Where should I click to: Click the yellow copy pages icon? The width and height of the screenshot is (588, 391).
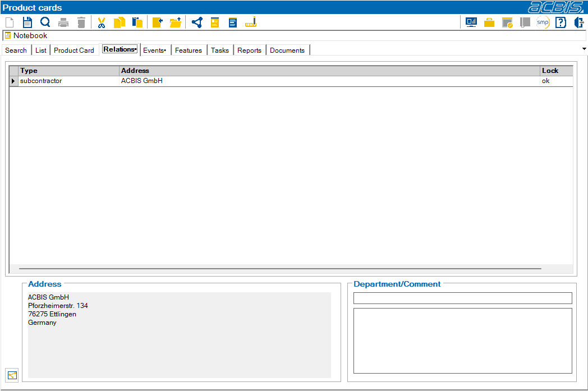click(120, 22)
